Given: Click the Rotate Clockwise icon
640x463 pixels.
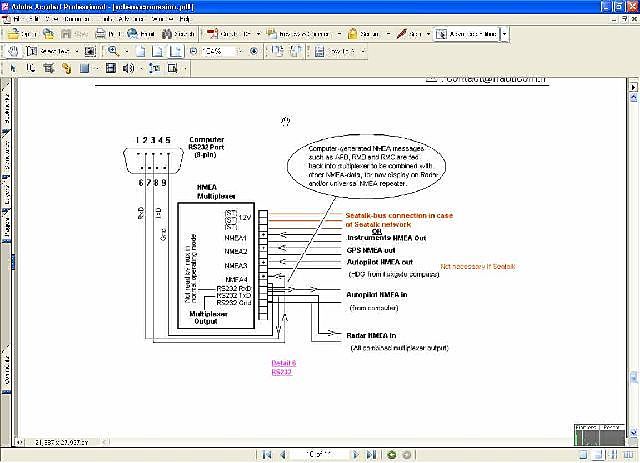Looking at the screenshot, I should (x=278, y=51).
